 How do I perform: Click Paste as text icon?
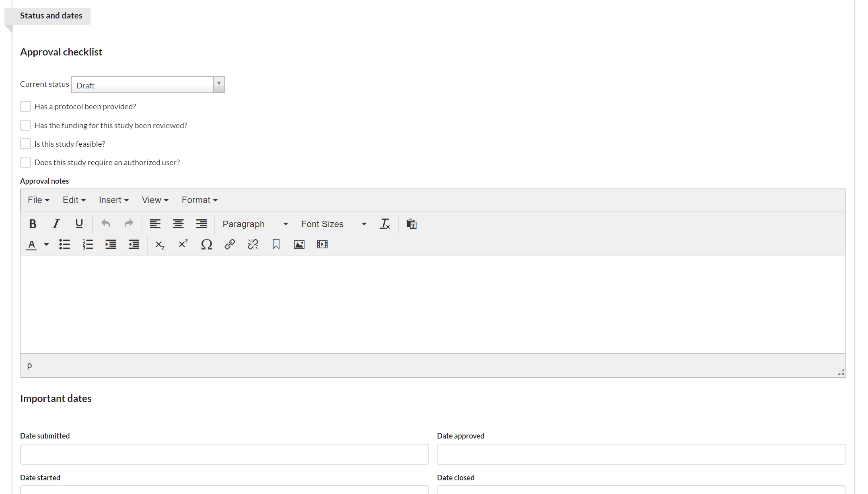[x=411, y=224]
